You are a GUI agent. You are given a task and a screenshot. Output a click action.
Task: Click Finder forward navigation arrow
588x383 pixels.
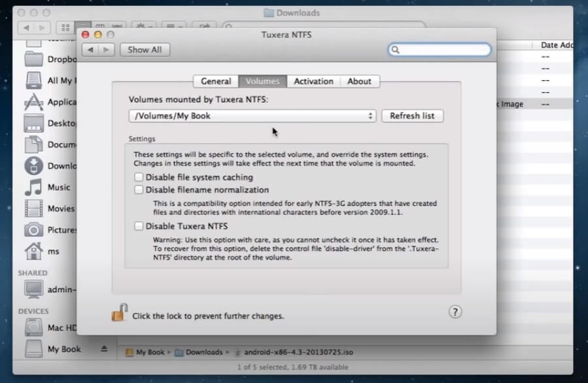(x=42, y=27)
